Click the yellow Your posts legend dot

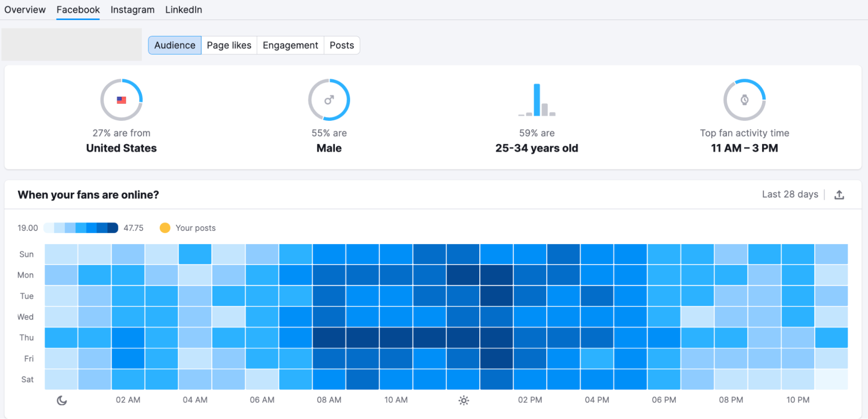point(165,228)
